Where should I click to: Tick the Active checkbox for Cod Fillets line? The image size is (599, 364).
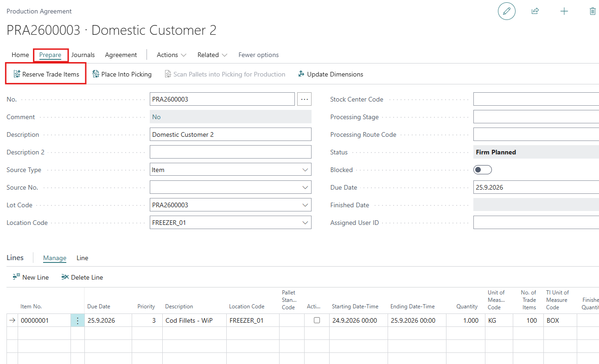click(317, 320)
